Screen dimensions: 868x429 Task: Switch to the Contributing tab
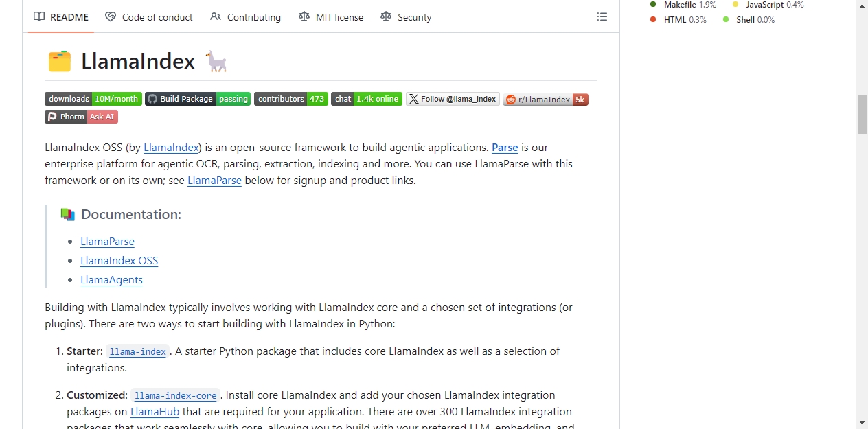click(x=246, y=17)
